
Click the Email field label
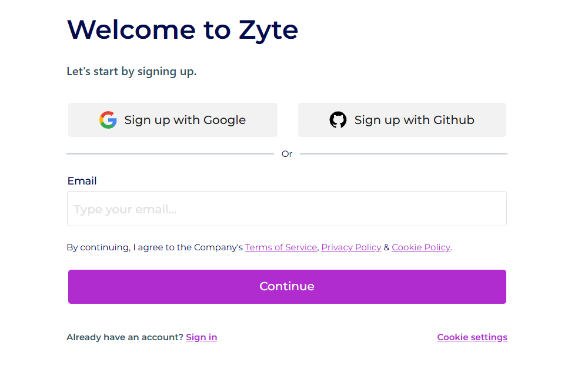tap(82, 181)
